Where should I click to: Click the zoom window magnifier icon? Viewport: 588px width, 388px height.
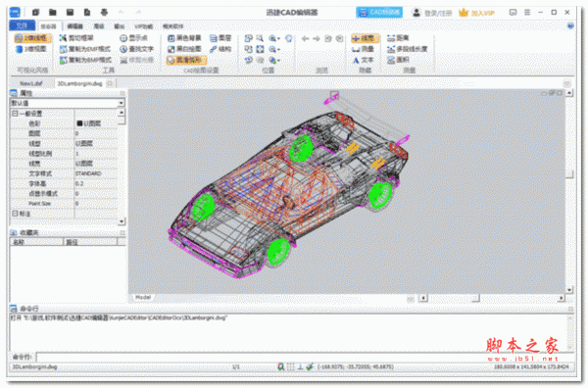(x=260, y=38)
